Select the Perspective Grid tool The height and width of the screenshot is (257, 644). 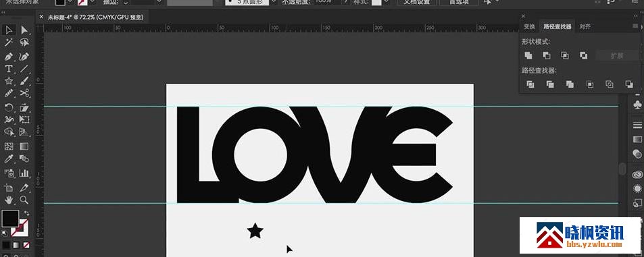[24, 132]
